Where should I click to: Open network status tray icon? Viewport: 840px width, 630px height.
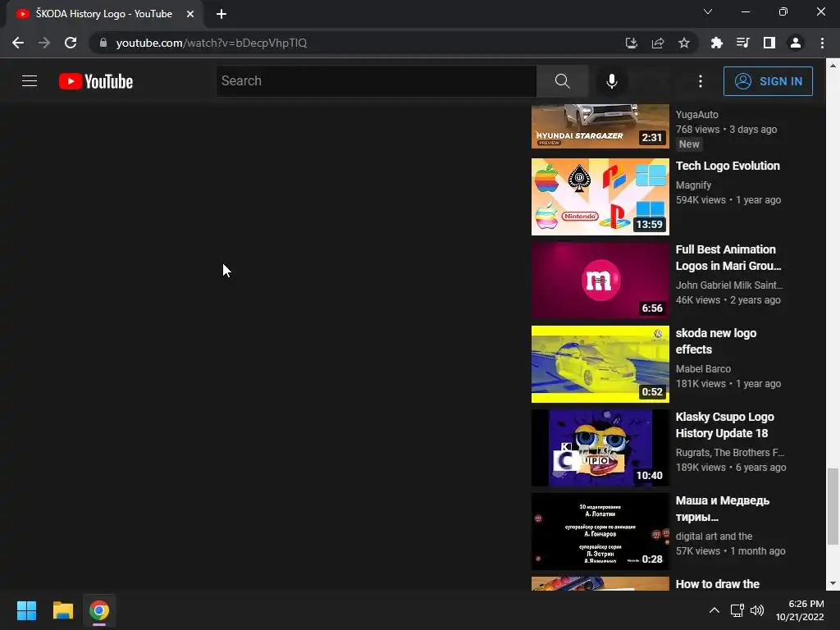click(737, 610)
